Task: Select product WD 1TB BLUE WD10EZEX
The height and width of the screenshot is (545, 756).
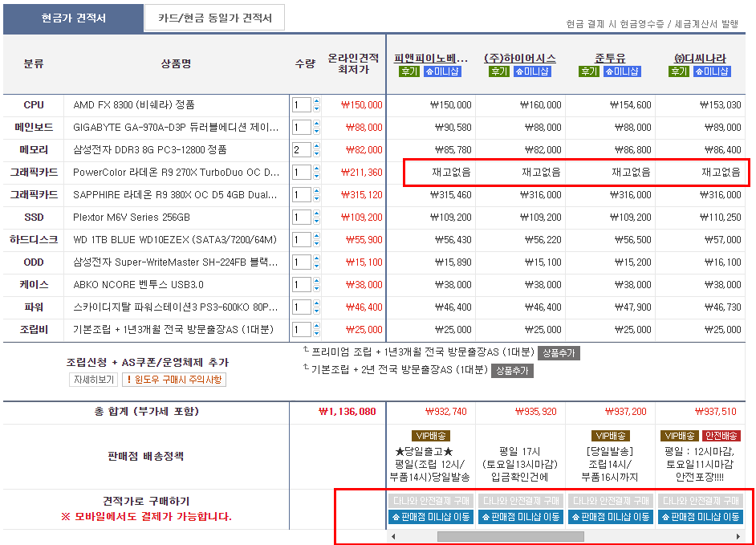Action: pyautogui.click(x=175, y=240)
